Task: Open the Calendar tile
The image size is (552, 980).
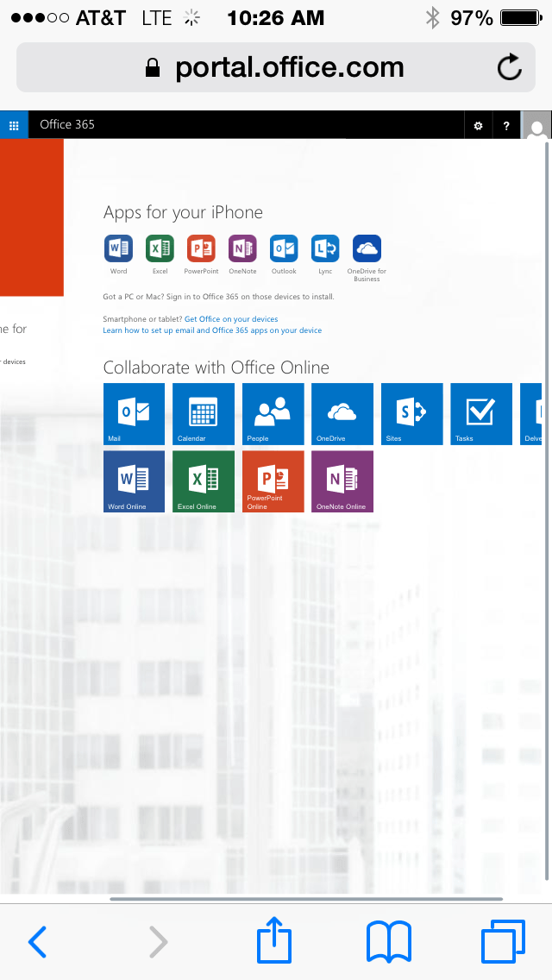Action: [204, 414]
